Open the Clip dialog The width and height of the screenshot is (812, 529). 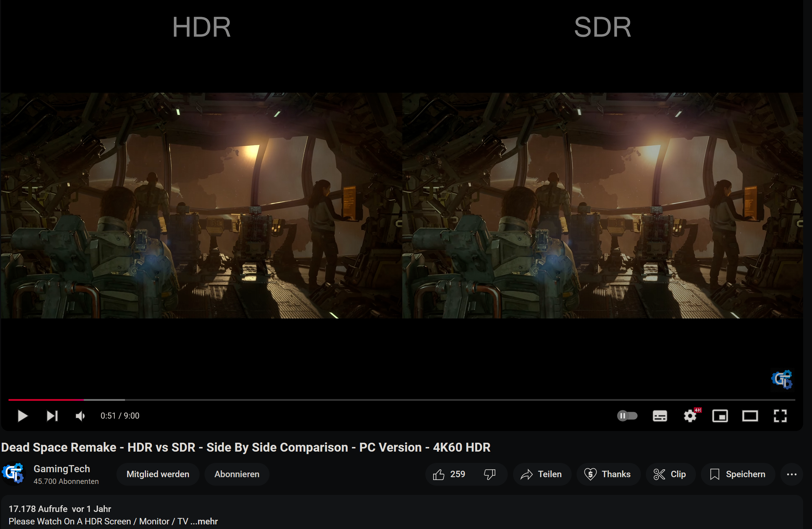pyautogui.click(x=670, y=474)
